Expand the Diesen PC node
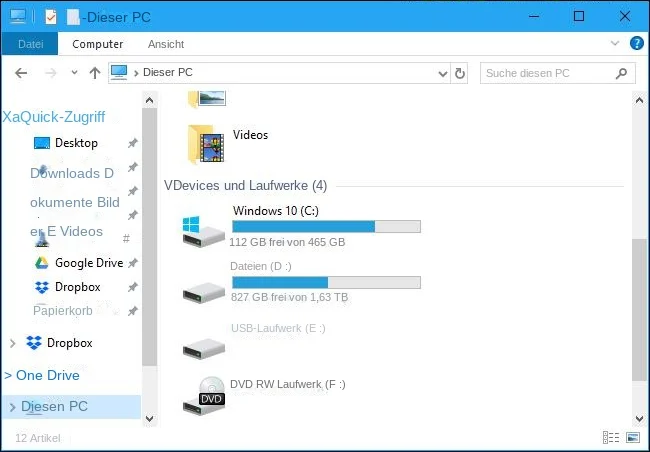 (x=12, y=407)
